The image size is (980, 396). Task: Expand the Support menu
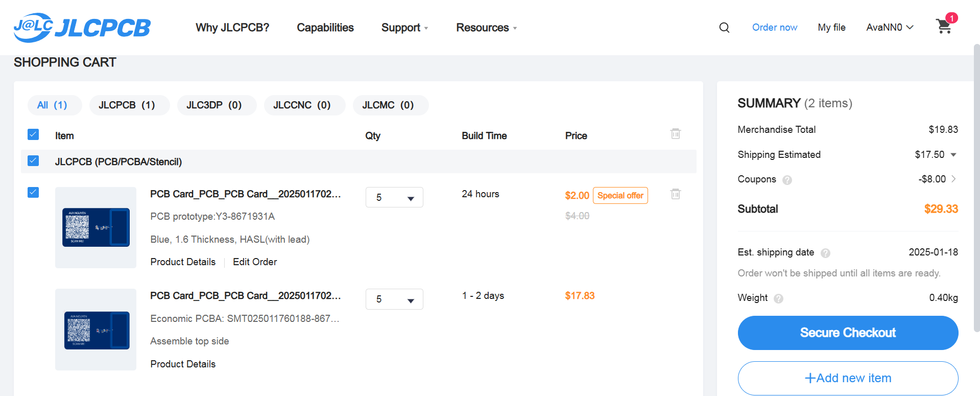(x=405, y=28)
